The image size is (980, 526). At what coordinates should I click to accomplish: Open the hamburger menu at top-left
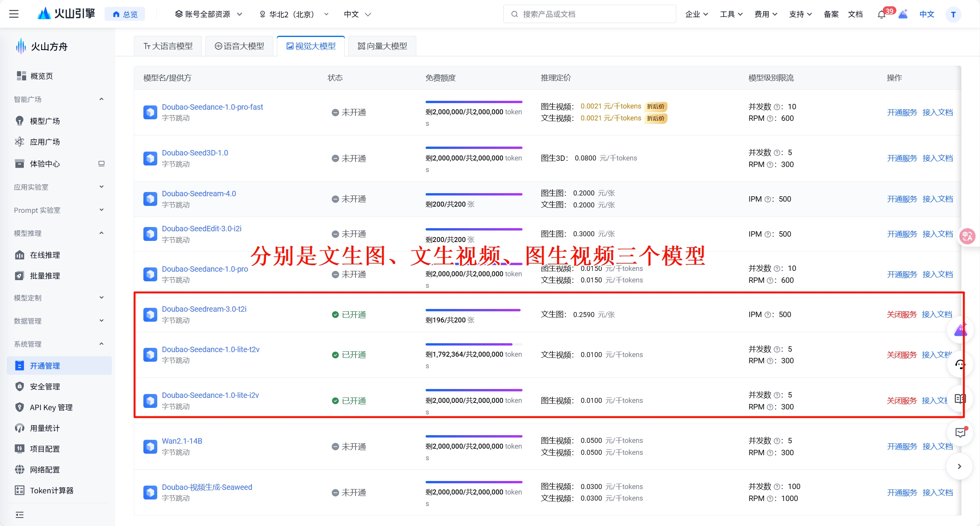[14, 14]
